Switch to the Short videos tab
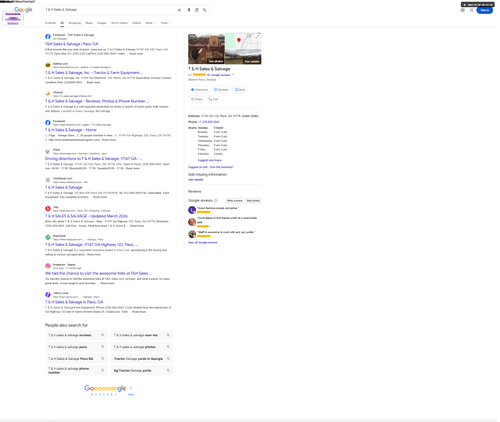 (x=119, y=23)
